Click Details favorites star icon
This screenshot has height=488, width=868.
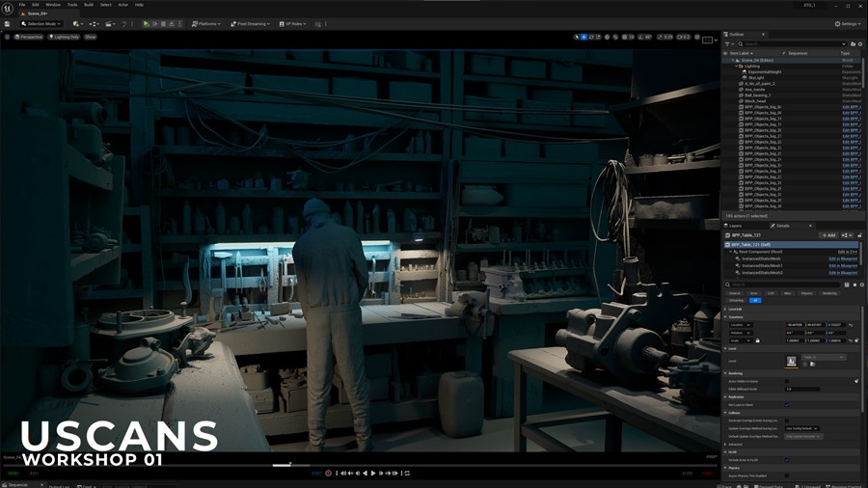tap(854, 285)
